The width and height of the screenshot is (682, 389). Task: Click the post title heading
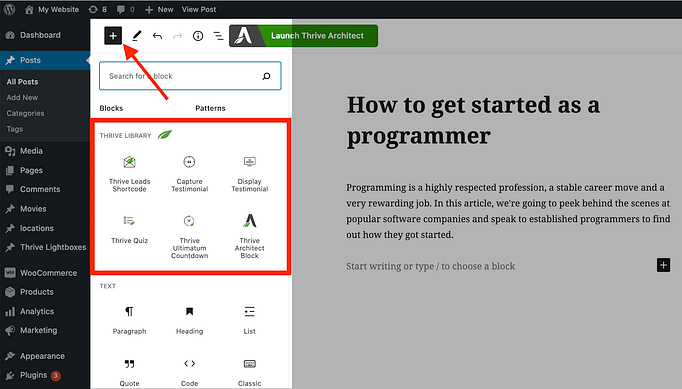pos(473,120)
